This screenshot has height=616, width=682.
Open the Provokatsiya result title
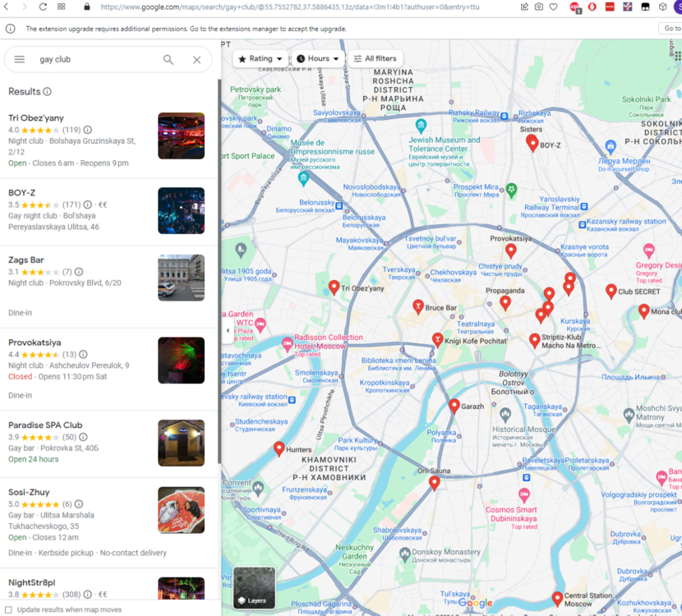pos(35,342)
